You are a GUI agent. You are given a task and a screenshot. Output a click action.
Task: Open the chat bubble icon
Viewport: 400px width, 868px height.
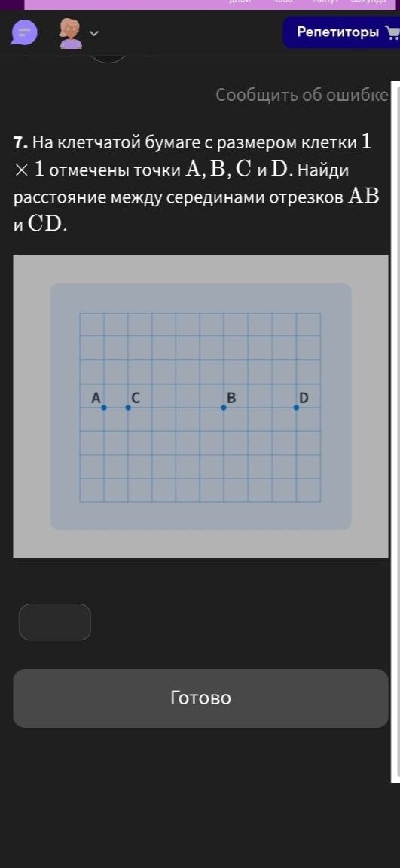pyautogui.click(x=24, y=32)
